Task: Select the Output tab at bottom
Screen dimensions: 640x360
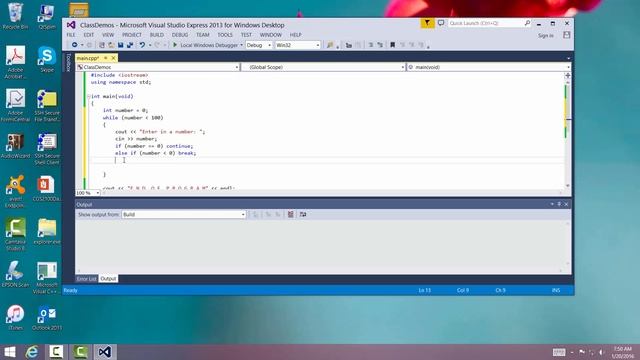Action: click(x=108, y=279)
